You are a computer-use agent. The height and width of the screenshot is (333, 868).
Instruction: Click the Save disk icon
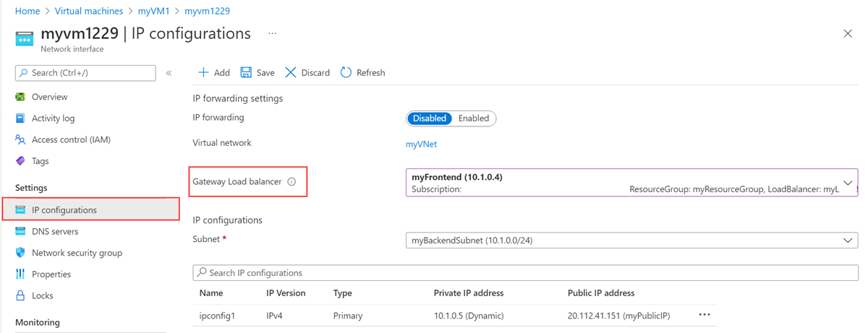(246, 73)
